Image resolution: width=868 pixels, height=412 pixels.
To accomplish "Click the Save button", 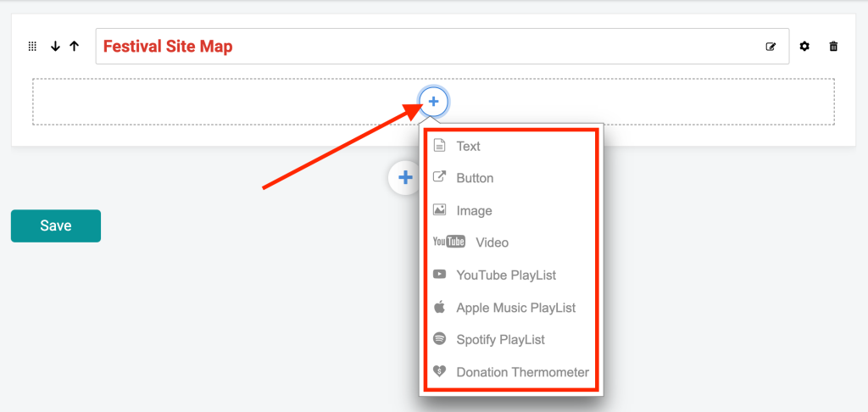I will [x=56, y=226].
